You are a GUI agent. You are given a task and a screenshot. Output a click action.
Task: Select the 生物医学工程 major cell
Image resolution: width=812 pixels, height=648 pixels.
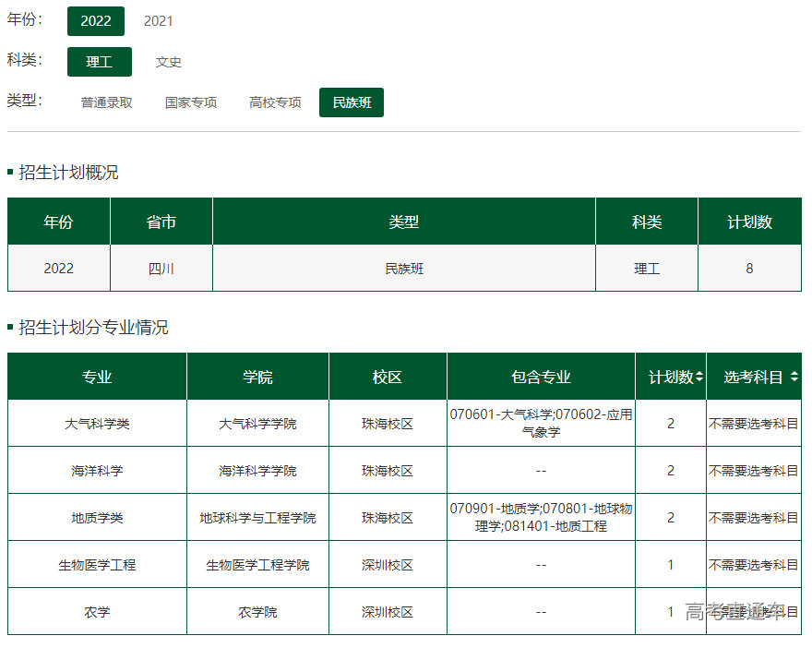pyautogui.click(x=97, y=565)
